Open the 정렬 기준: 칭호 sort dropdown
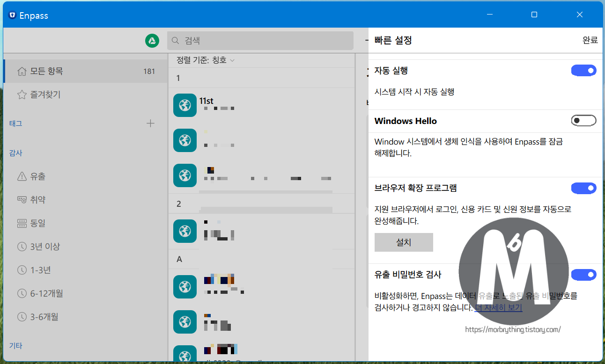Image resolution: width=605 pixels, height=364 pixels. click(x=206, y=60)
